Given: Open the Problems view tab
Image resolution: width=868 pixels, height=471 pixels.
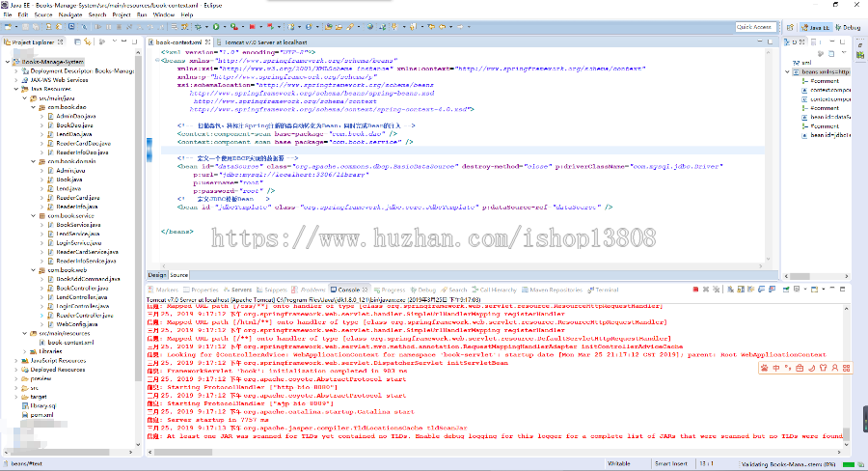Looking at the screenshot, I should (309, 290).
